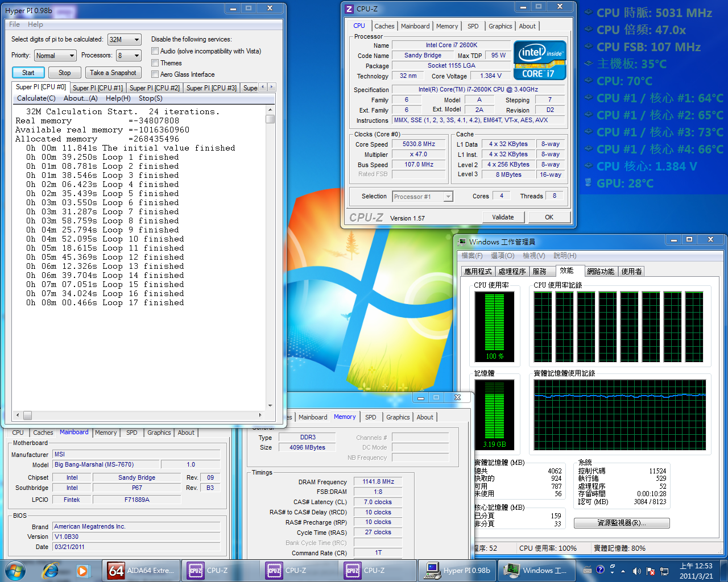Click Super PI log scroll-up arrow

(270, 110)
